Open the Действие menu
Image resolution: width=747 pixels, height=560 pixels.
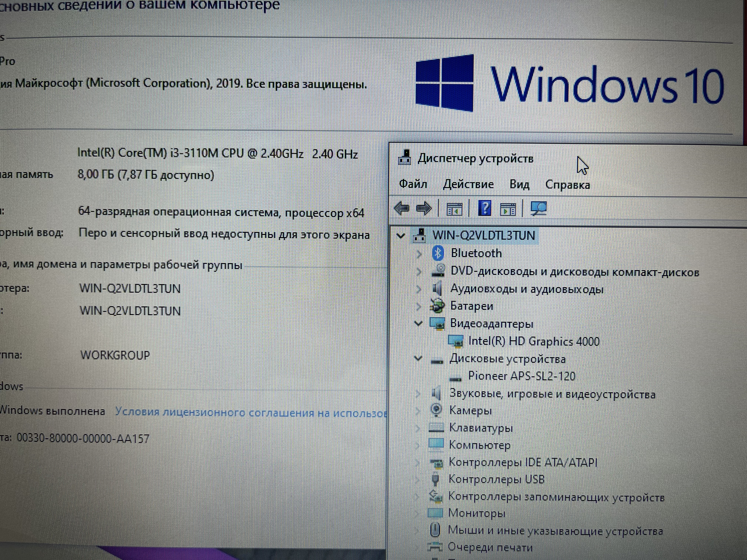468,184
